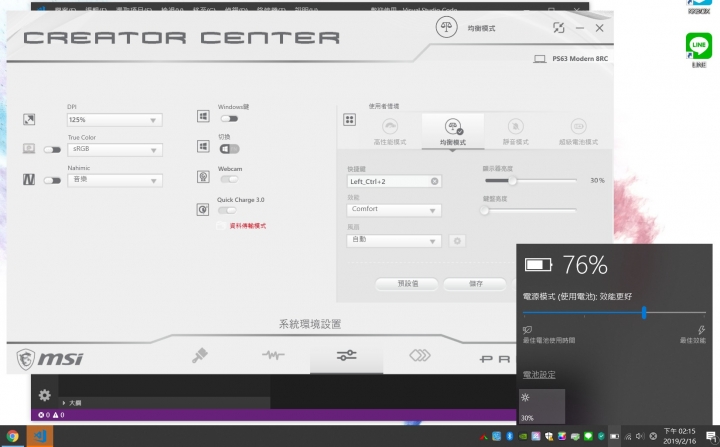Click the 預設值 button
The height and width of the screenshot is (447, 720).
[x=407, y=284]
